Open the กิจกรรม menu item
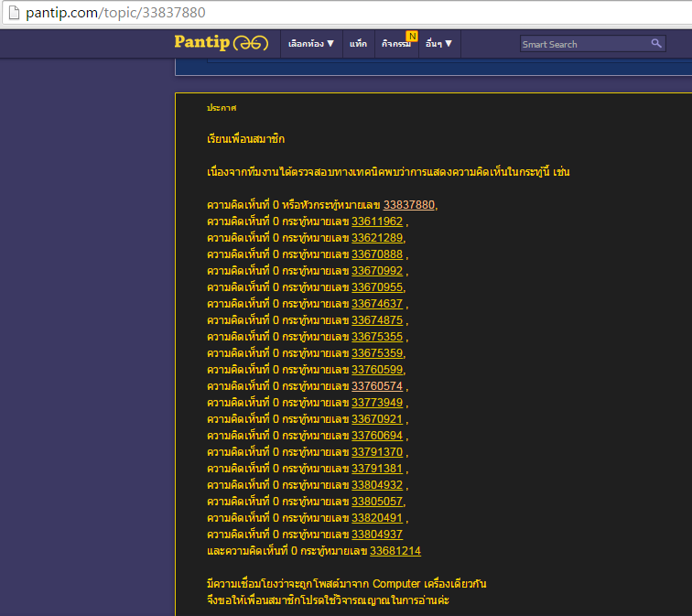This screenshot has height=616, width=692. [396, 44]
